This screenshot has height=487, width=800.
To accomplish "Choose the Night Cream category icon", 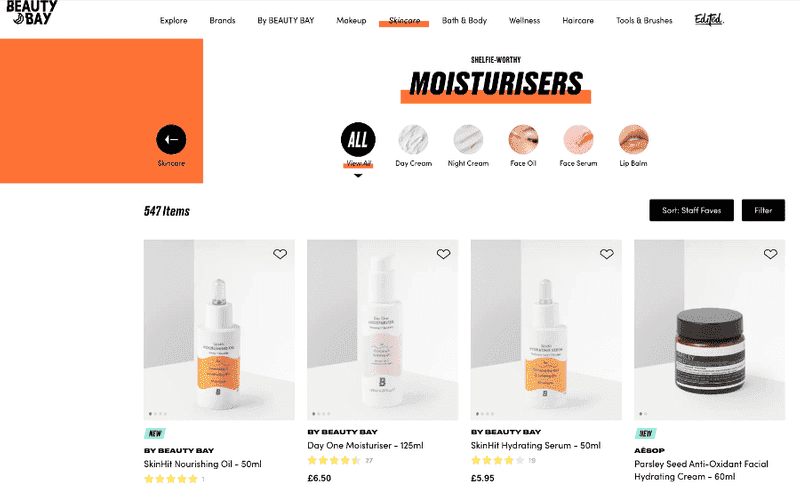I will tap(468, 139).
